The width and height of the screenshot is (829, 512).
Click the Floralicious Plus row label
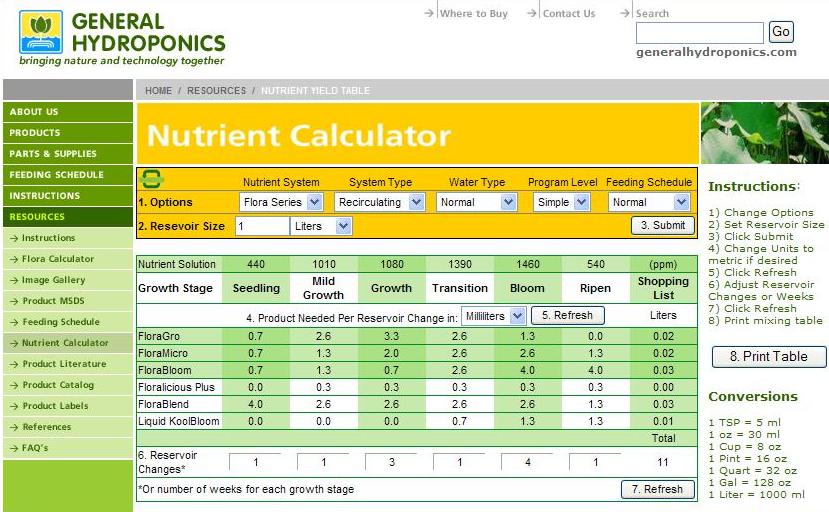click(176, 387)
